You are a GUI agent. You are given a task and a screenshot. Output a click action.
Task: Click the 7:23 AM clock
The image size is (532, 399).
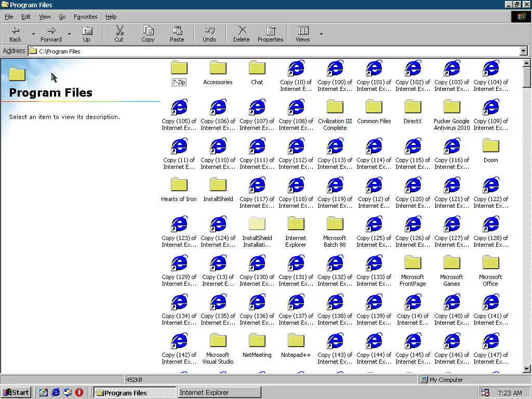tap(510, 393)
